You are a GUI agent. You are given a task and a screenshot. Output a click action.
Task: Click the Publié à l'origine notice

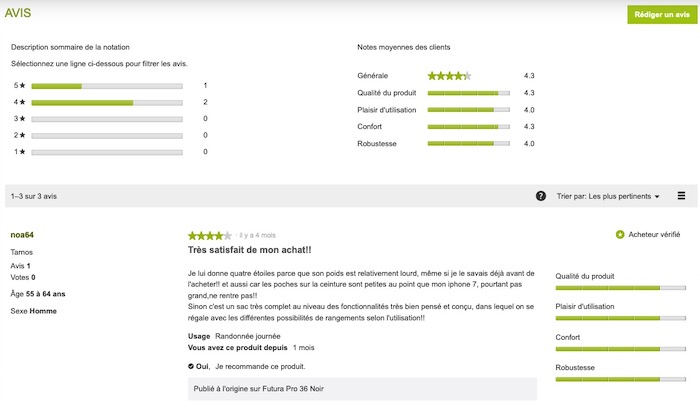point(362,389)
